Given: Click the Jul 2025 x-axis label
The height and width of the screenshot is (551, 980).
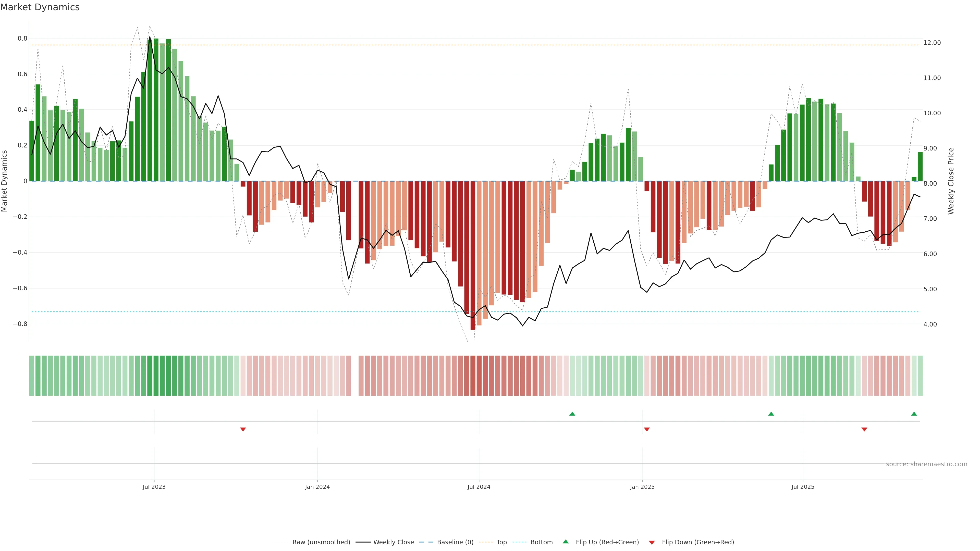Looking at the screenshot, I should pos(803,487).
